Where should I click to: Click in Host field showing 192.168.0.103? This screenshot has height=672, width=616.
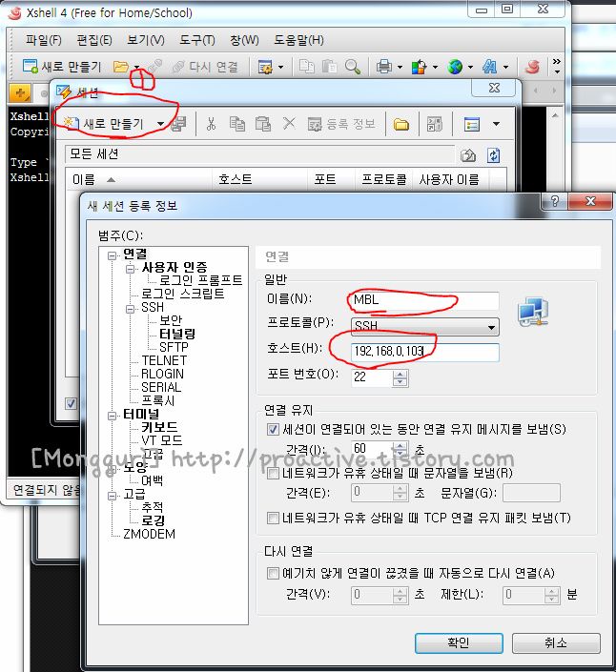[425, 352]
